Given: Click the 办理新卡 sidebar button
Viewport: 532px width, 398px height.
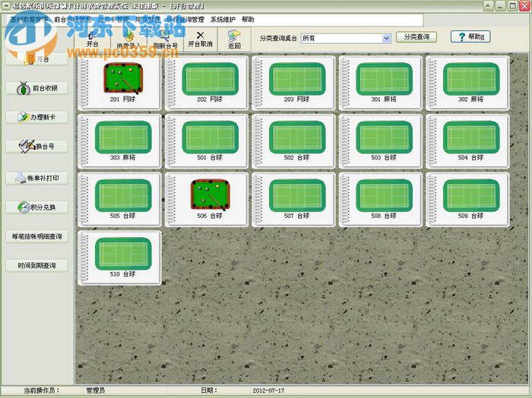Looking at the screenshot, I should click(x=37, y=117).
